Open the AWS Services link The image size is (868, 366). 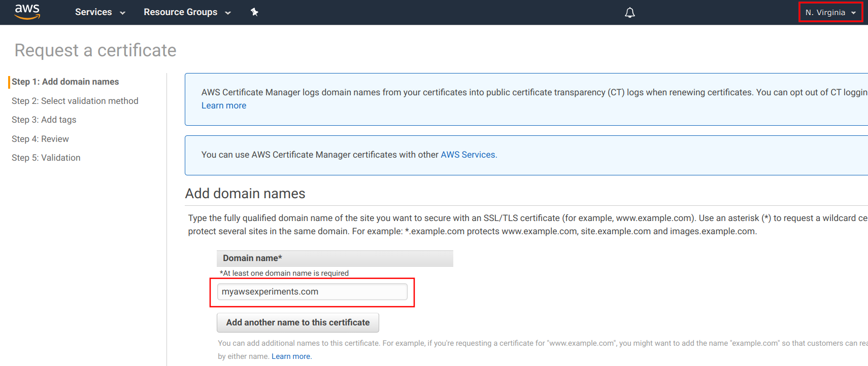[469, 155]
